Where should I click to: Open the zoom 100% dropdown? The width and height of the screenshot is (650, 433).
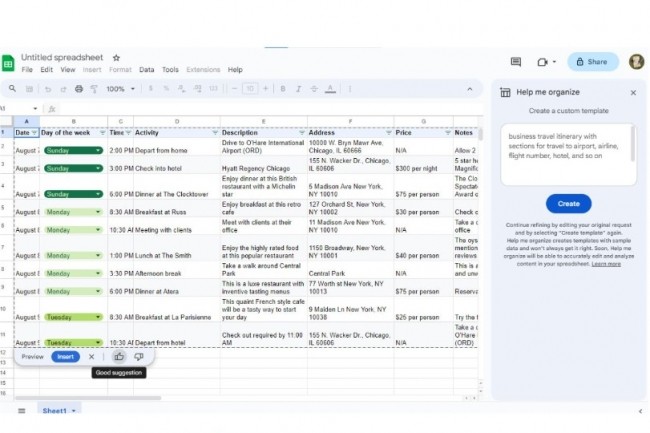[119, 89]
